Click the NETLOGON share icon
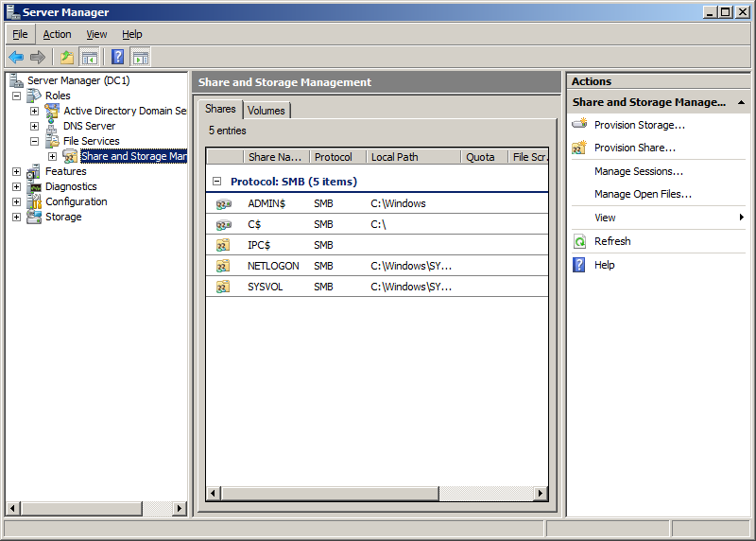Screen dimensions: 756x541 click(223, 266)
